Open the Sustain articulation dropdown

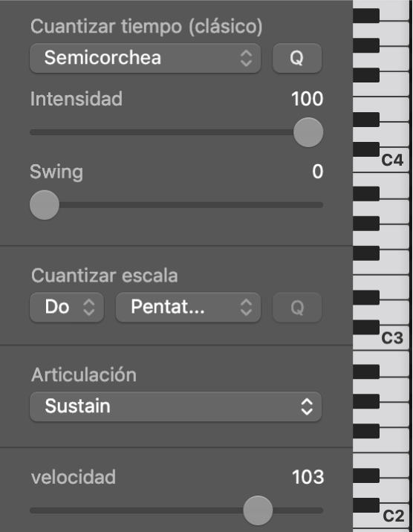(x=175, y=406)
